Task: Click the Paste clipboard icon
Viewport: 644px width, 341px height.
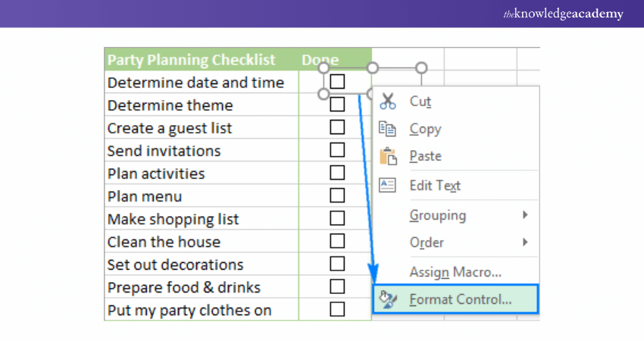Action: (x=388, y=156)
